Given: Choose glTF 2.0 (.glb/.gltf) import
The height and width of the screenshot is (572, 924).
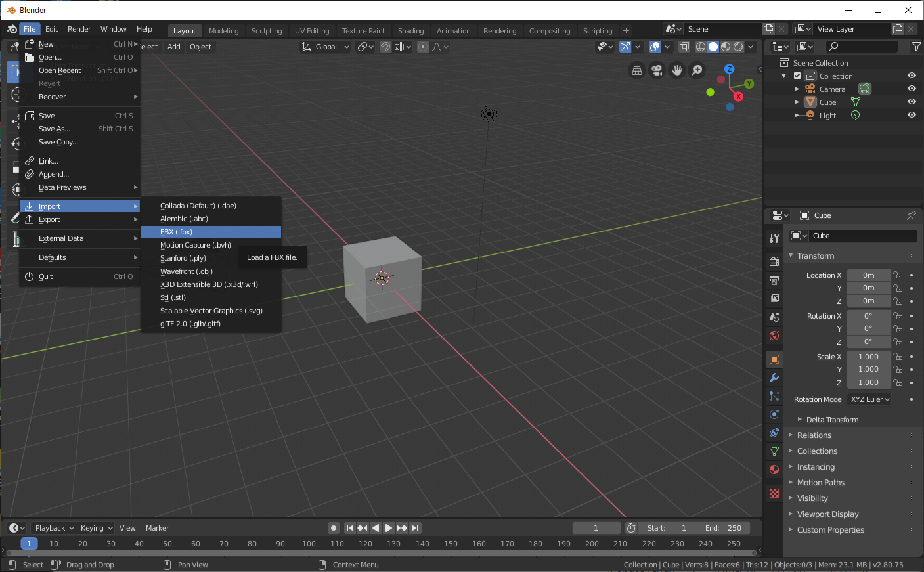Looking at the screenshot, I should pos(211,324).
